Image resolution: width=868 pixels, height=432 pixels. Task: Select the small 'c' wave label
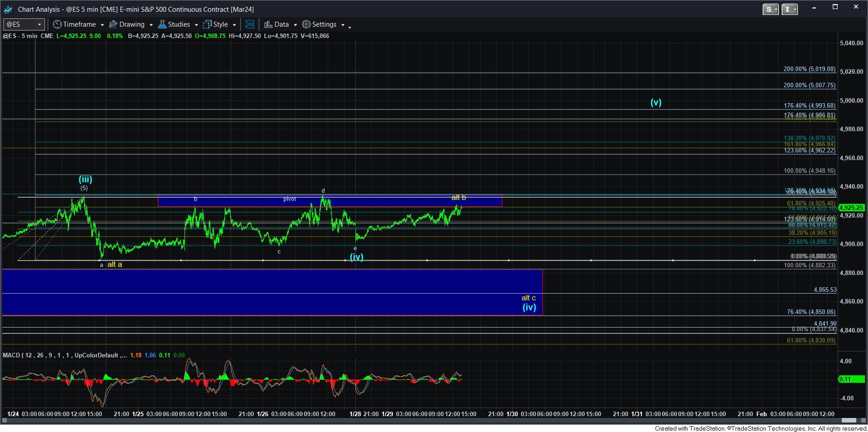pyautogui.click(x=279, y=252)
